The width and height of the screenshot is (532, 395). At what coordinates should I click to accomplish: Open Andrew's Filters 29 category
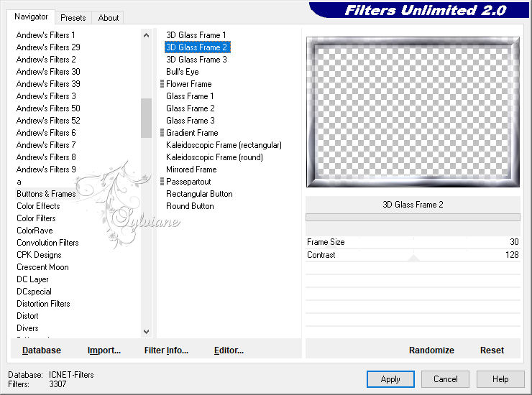[x=48, y=47]
